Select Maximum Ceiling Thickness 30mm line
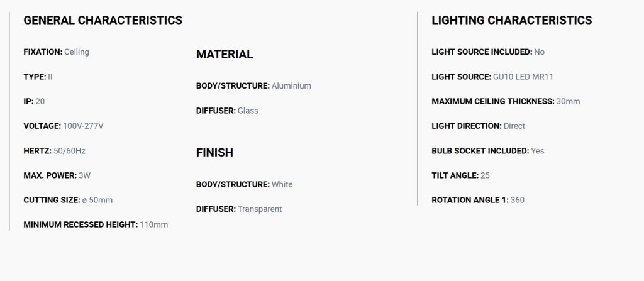 click(506, 101)
